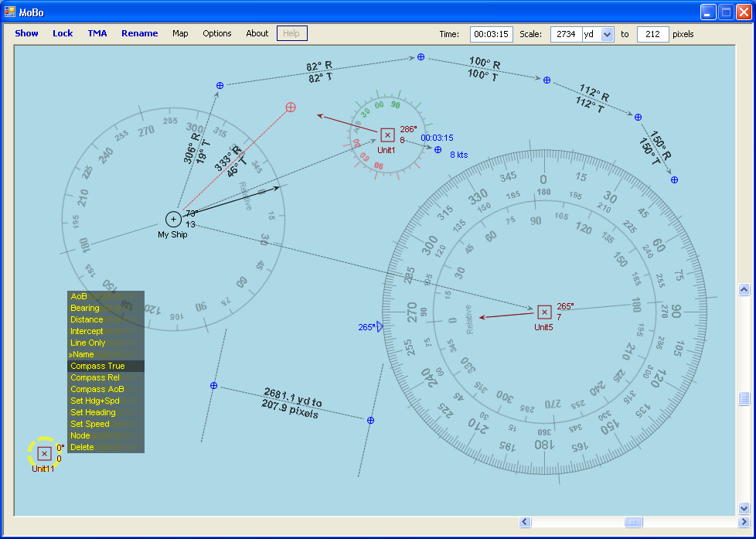
Task: Select the checked Name context menu entry
Action: 83,354
